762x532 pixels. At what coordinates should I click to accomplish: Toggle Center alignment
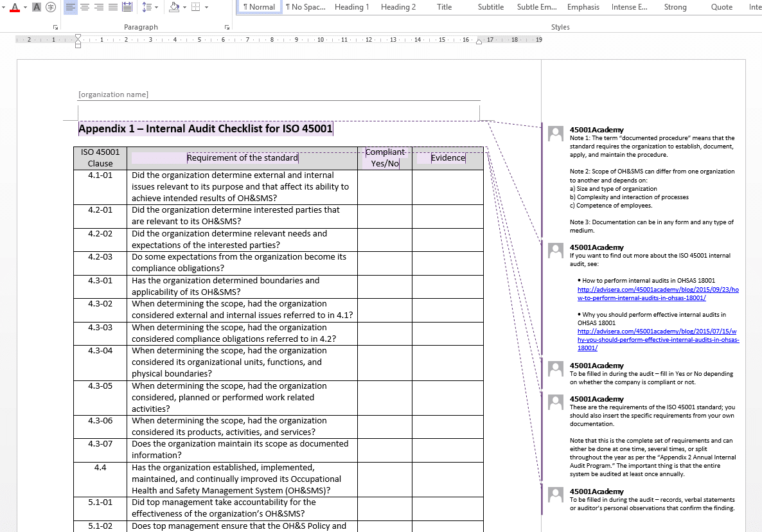85,7
